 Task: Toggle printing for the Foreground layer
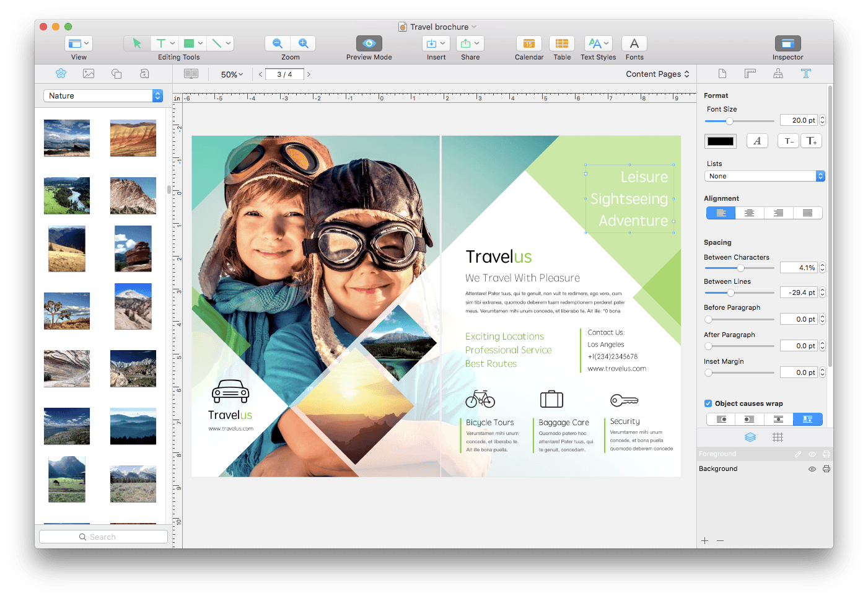pos(826,454)
